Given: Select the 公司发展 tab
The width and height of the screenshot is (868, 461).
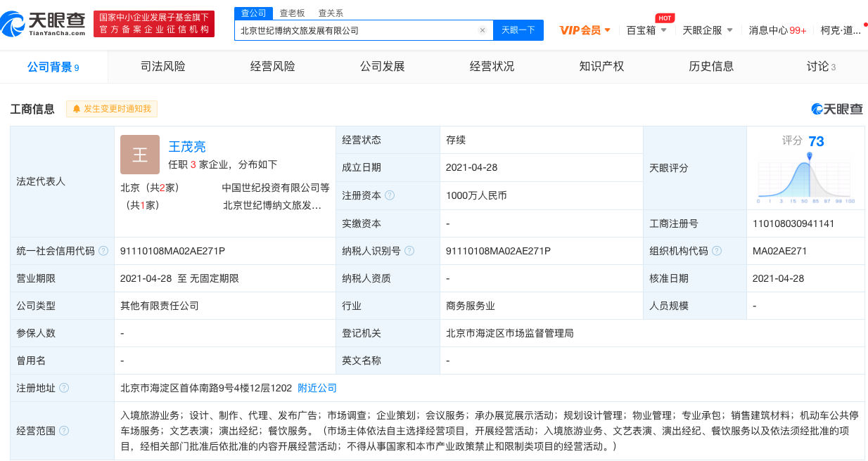Looking at the screenshot, I should (383, 67).
